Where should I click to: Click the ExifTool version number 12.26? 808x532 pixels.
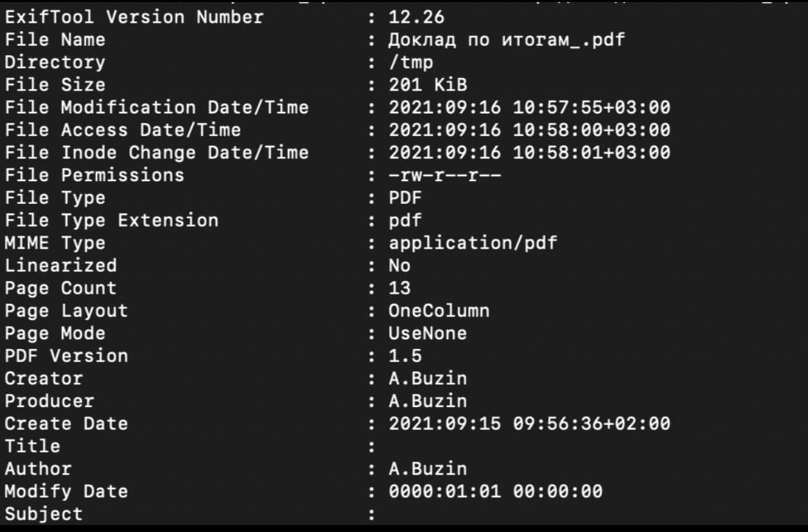pos(416,17)
